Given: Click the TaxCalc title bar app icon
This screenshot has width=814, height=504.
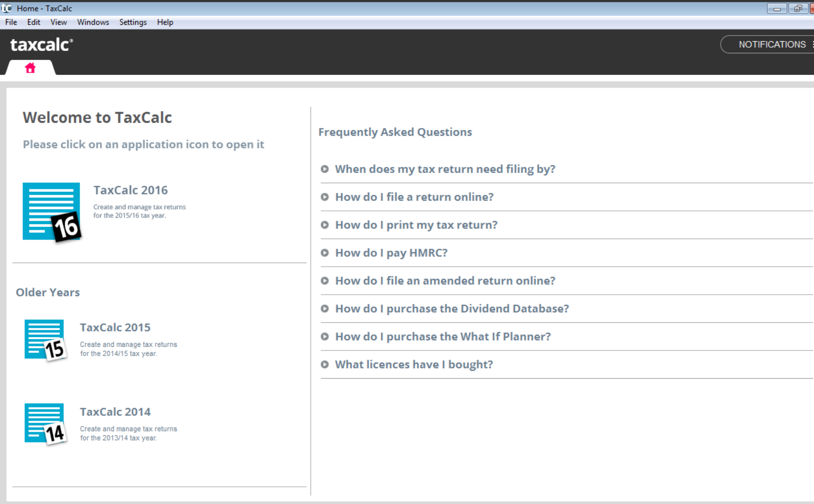Looking at the screenshot, I should pyautogui.click(x=6, y=8).
